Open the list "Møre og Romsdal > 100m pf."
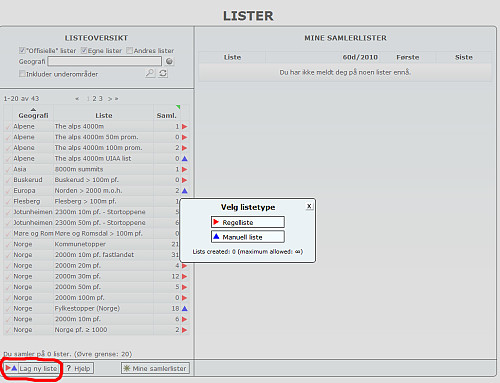Viewport: 500px width, 383px height. pos(98,234)
